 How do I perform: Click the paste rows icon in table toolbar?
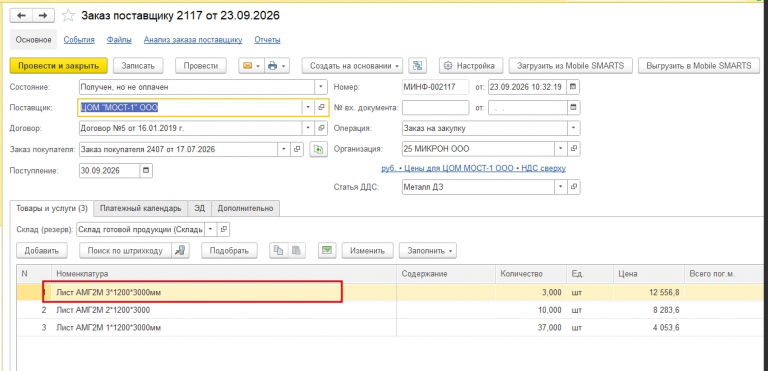[296, 250]
